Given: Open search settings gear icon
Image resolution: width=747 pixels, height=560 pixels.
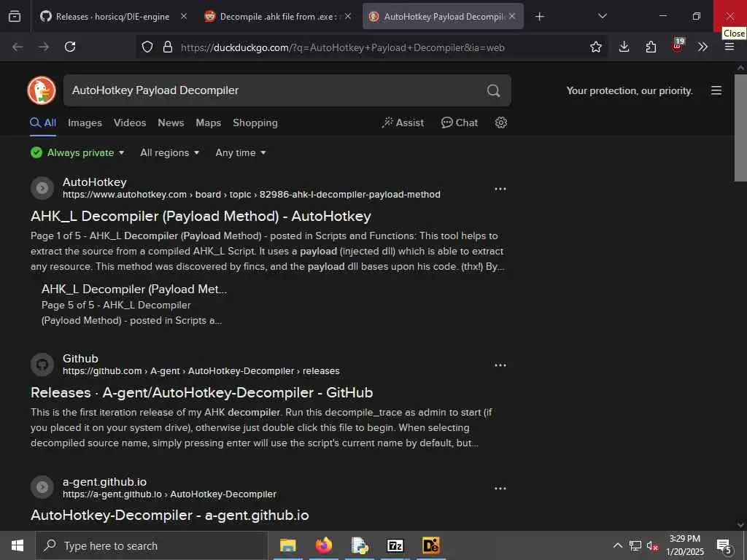Looking at the screenshot, I should (x=500, y=122).
